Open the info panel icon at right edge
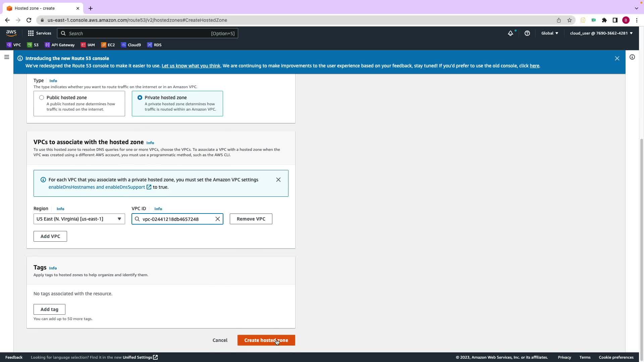Viewport: 644px width, 362px height. pos(632,57)
